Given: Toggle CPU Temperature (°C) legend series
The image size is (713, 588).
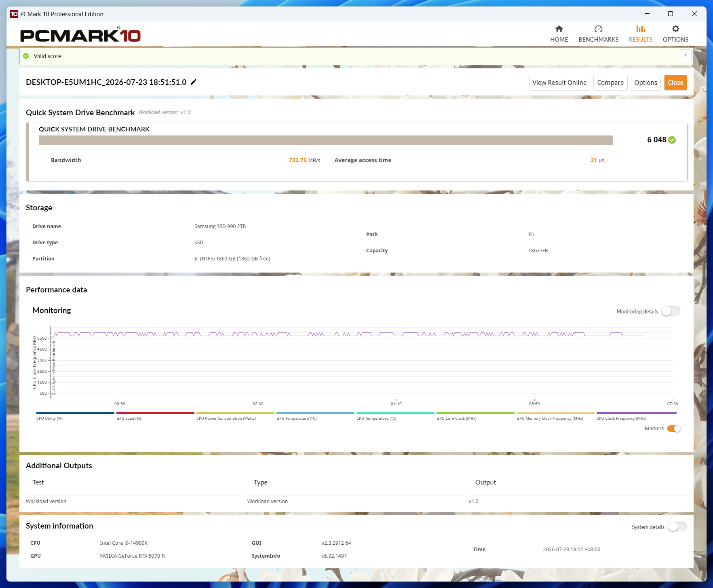Looking at the screenshot, I should pyautogui.click(x=395, y=416).
